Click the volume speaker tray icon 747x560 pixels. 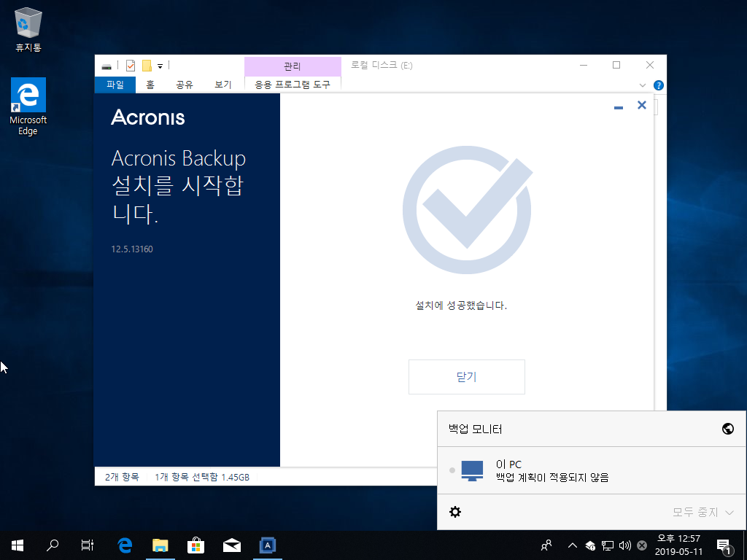(x=624, y=545)
